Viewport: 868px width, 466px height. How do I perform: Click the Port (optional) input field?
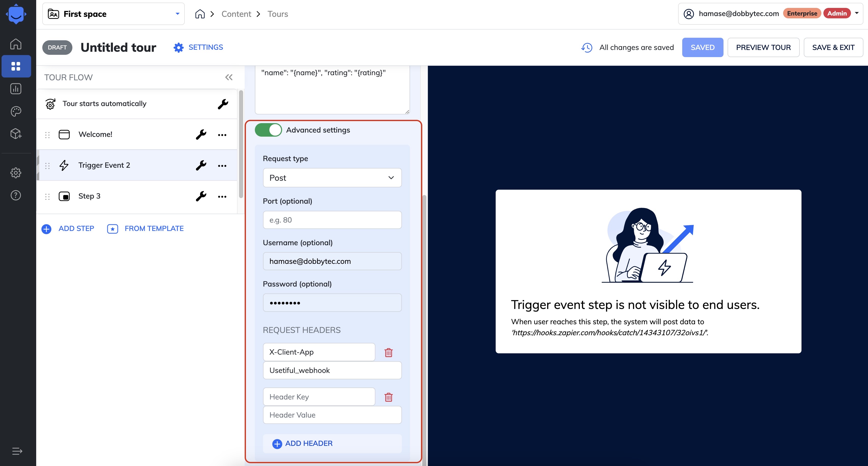coord(332,220)
